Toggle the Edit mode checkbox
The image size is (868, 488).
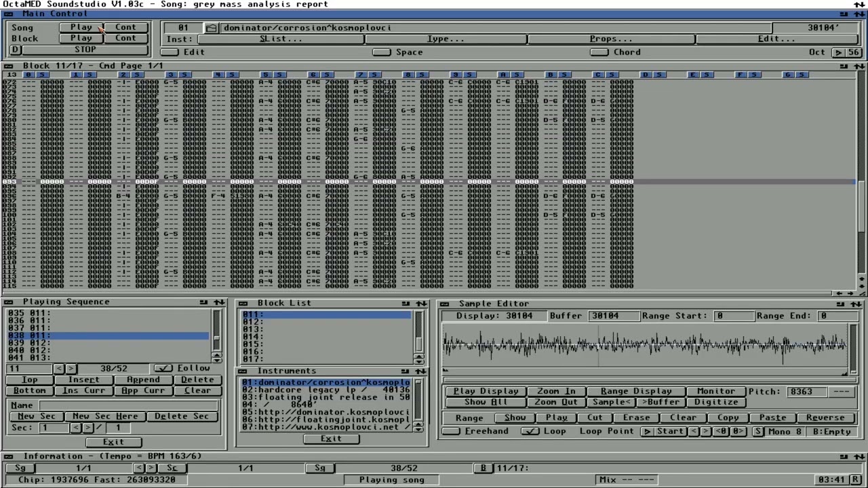170,52
